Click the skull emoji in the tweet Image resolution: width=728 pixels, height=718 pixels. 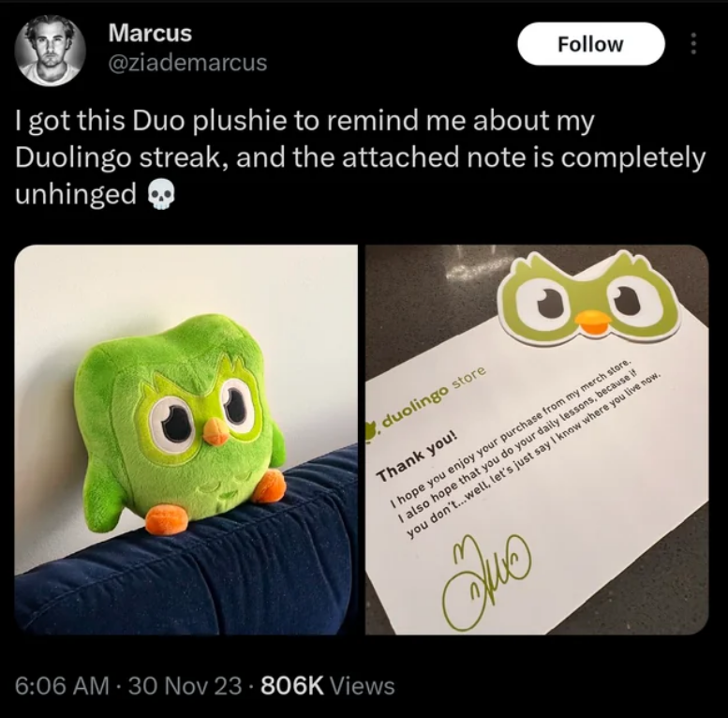(x=160, y=196)
